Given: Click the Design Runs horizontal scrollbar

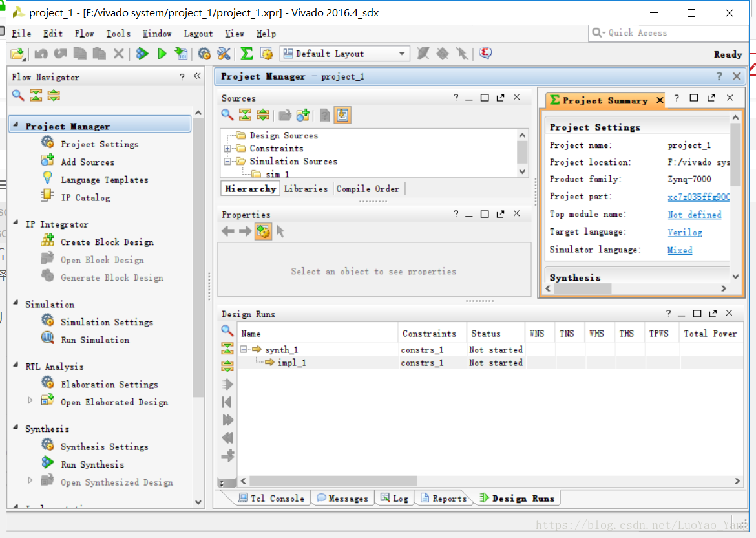Looking at the screenshot, I should pyautogui.click(x=333, y=481).
